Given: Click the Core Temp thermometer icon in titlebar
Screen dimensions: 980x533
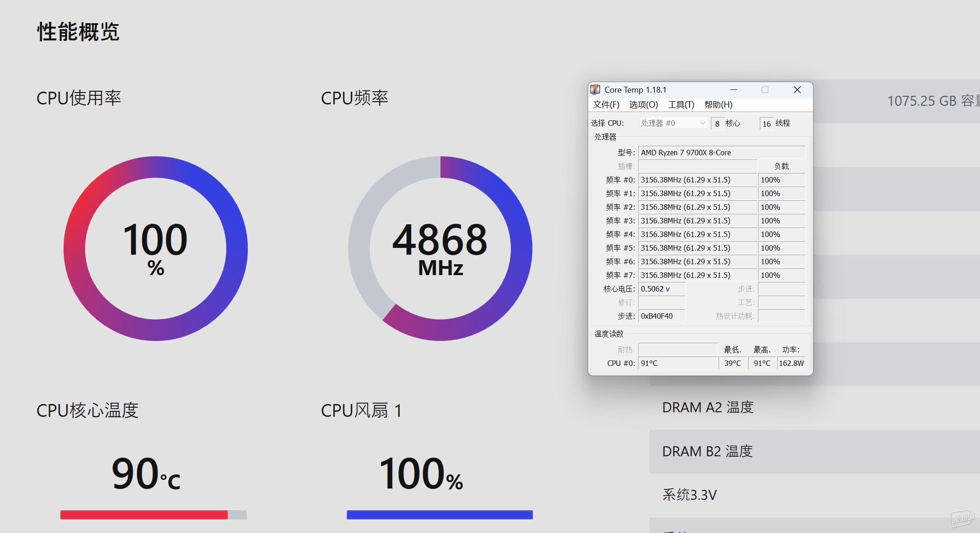Looking at the screenshot, I should [x=595, y=89].
